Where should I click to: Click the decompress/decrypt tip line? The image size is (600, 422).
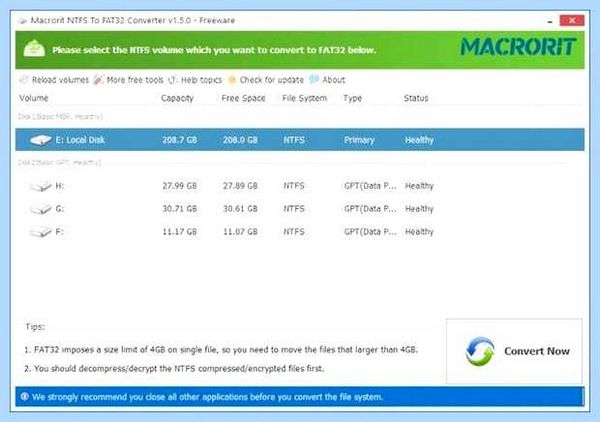click(174, 369)
